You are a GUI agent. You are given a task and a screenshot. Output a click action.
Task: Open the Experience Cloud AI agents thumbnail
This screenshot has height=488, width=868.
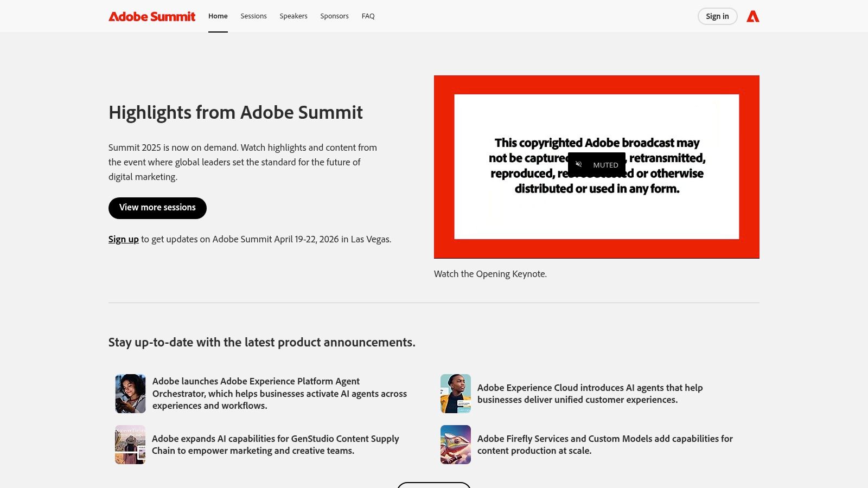point(455,393)
